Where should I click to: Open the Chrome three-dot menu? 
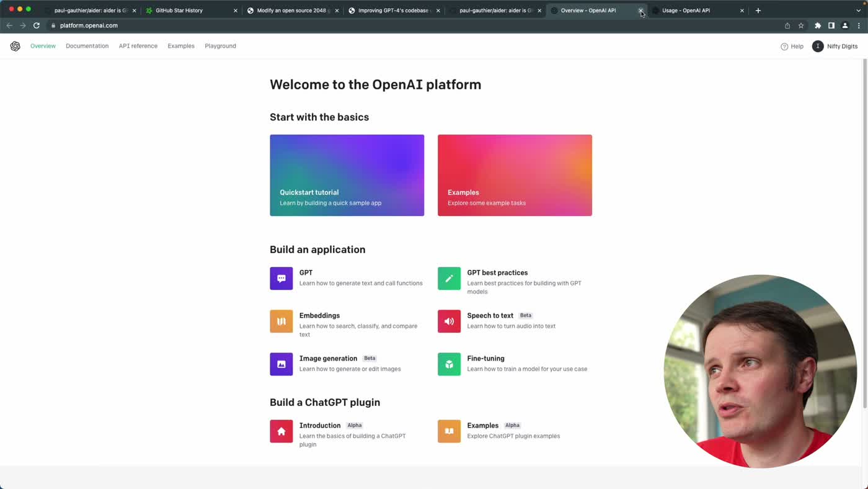tap(859, 25)
